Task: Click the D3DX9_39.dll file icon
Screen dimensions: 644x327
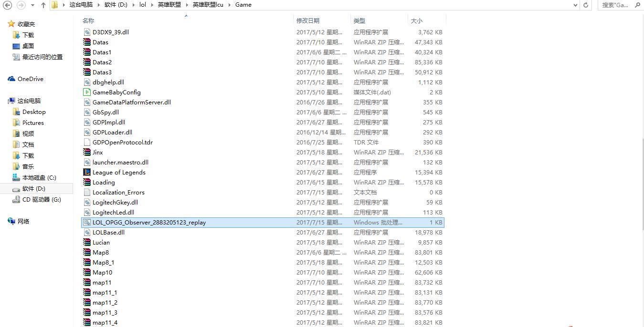Action: pos(87,32)
